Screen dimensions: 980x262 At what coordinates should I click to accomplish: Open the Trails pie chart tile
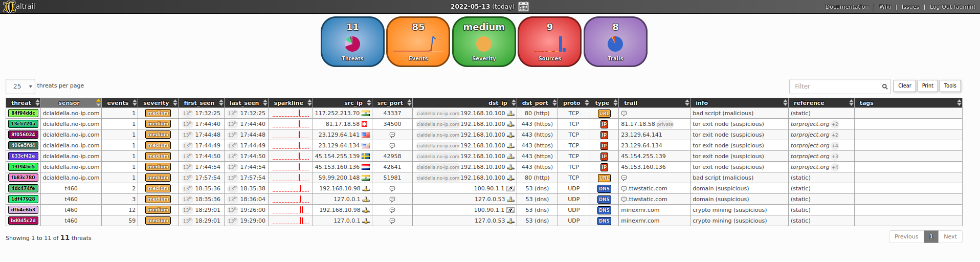(615, 42)
